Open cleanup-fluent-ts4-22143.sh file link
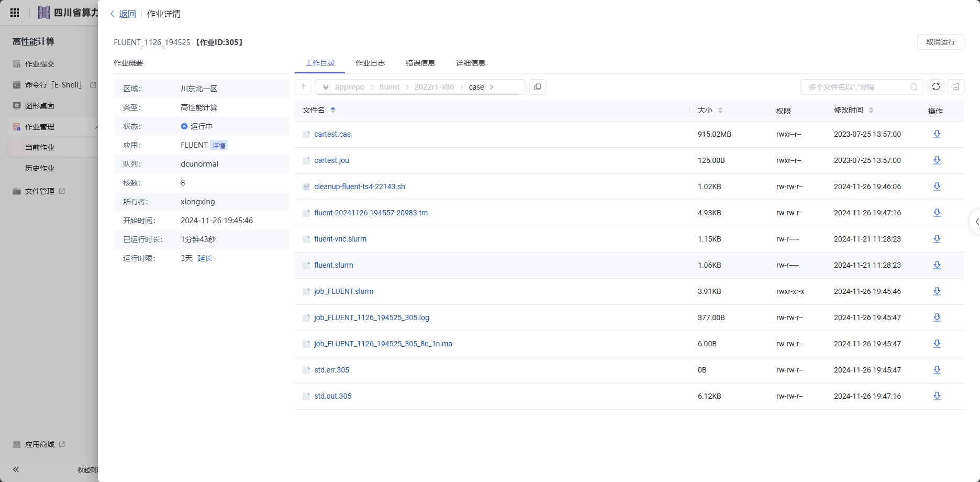Screen dimensions: 980x482 [360, 187]
